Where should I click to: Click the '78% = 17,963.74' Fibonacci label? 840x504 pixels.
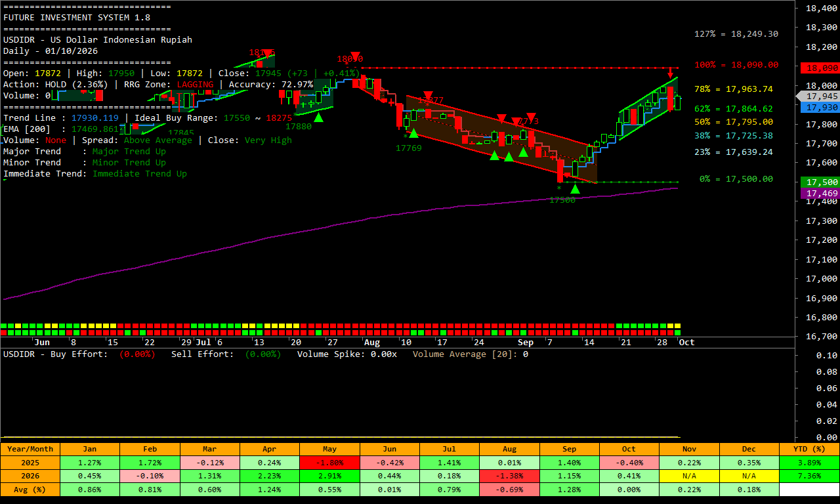tap(734, 89)
